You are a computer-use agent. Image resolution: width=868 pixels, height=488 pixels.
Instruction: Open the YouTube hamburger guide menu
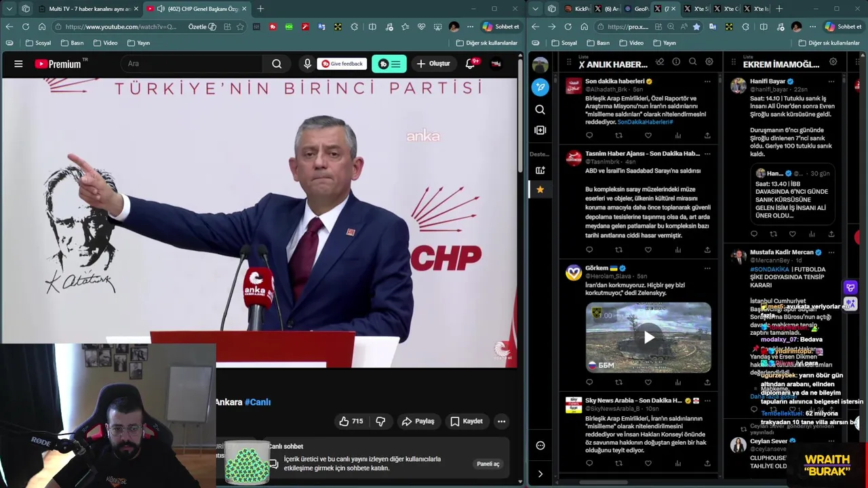pyautogui.click(x=18, y=64)
